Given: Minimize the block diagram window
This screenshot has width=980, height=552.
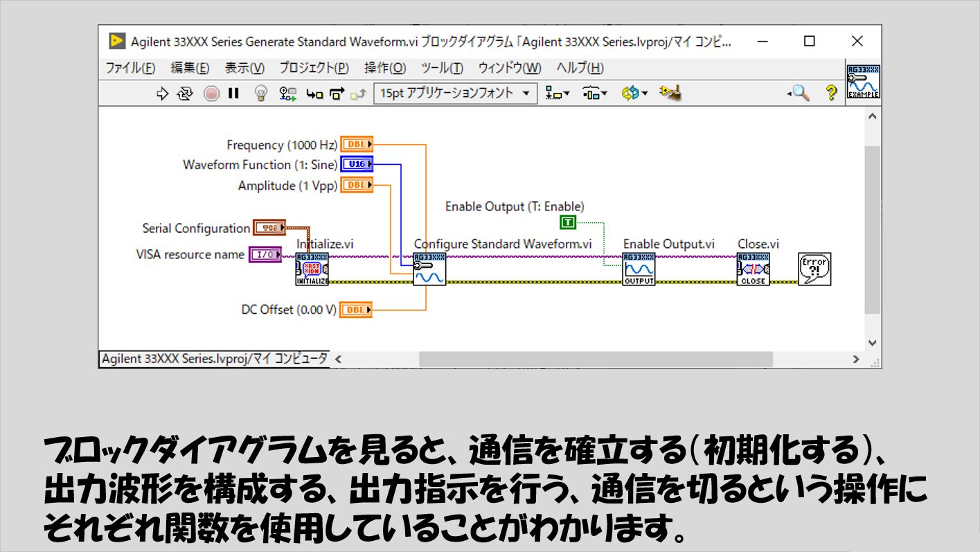Looking at the screenshot, I should pyautogui.click(x=762, y=42).
